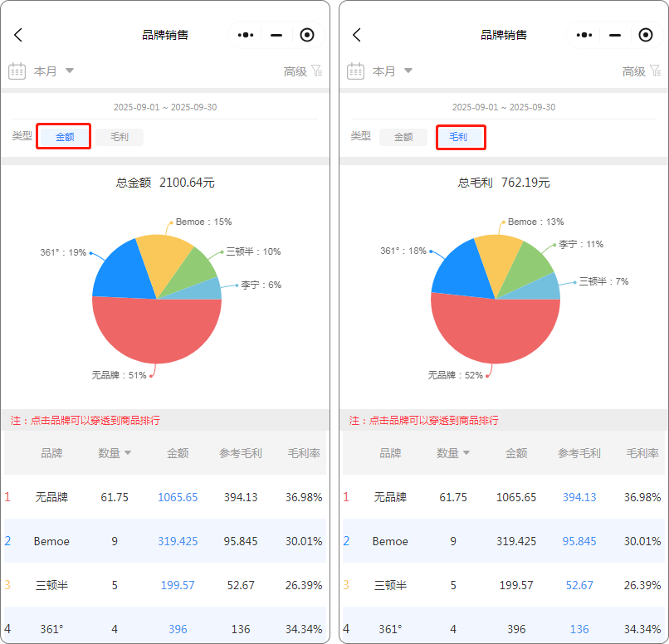Viewport: 669px width, 644px height.
Task: Open right screen's three-dot more menu
Action: click(x=584, y=35)
